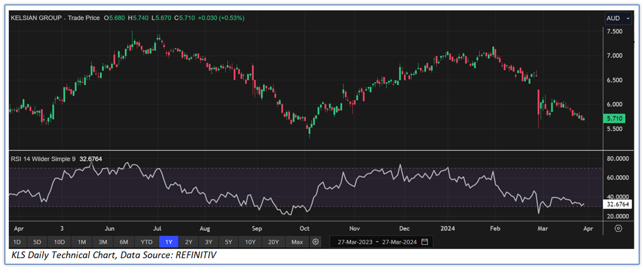Viewport: 644px width, 269px height.
Task: Click the 27-Mar-2023 start date field
Action: pyautogui.click(x=355, y=242)
